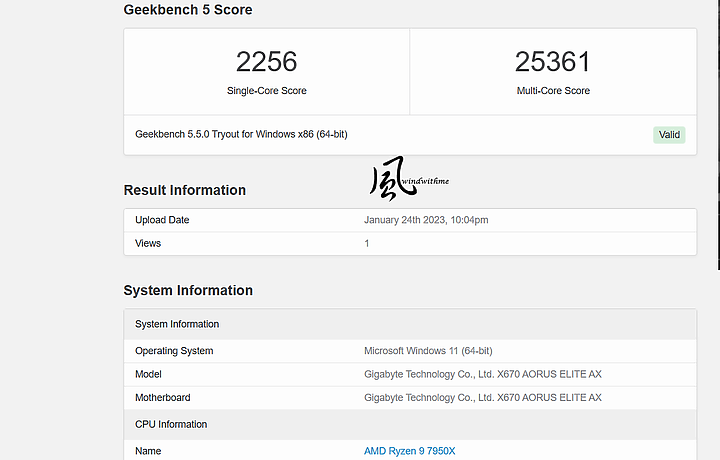
Task: Select the multi-core score 25361
Action: point(553,62)
